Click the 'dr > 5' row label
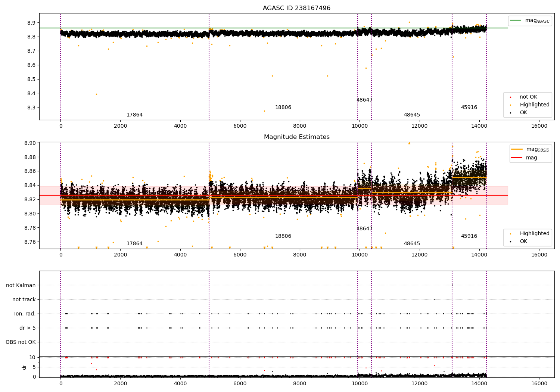Image resolution: width=560 pixels, height=392 pixels. [x=28, y=328]
